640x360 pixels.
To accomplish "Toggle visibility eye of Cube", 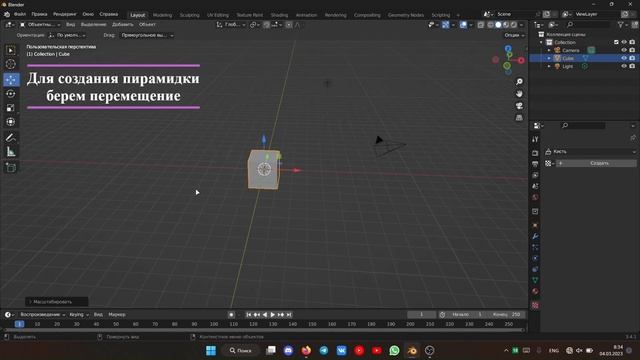I will click(624, 58).
